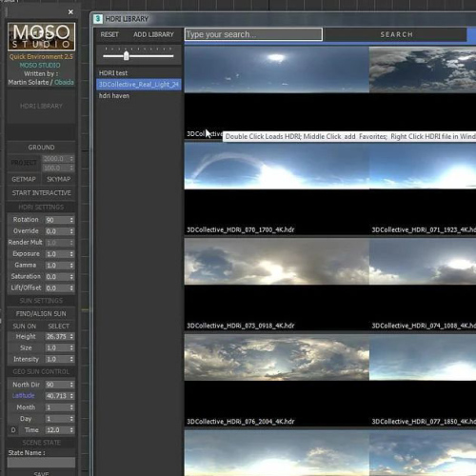This screenshot has height=476, width=476.
Task: Click the sun SELECT button
Action: tap(59, 327)
